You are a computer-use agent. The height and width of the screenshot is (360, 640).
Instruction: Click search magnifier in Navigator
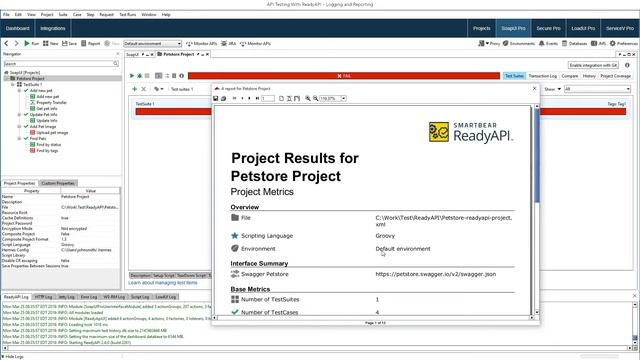pos(116,64)
